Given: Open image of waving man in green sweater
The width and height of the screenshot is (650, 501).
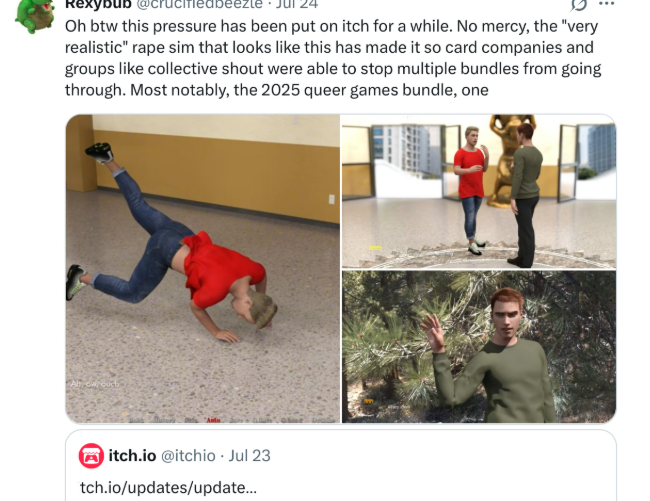Looking at the screenshot, I should (479, 347).
